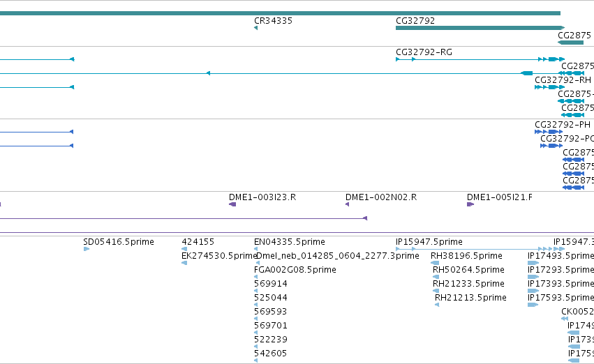Select the arrow glyph under 424155
The width and height of the screenshot is (594, 364).
pos(184,249)
